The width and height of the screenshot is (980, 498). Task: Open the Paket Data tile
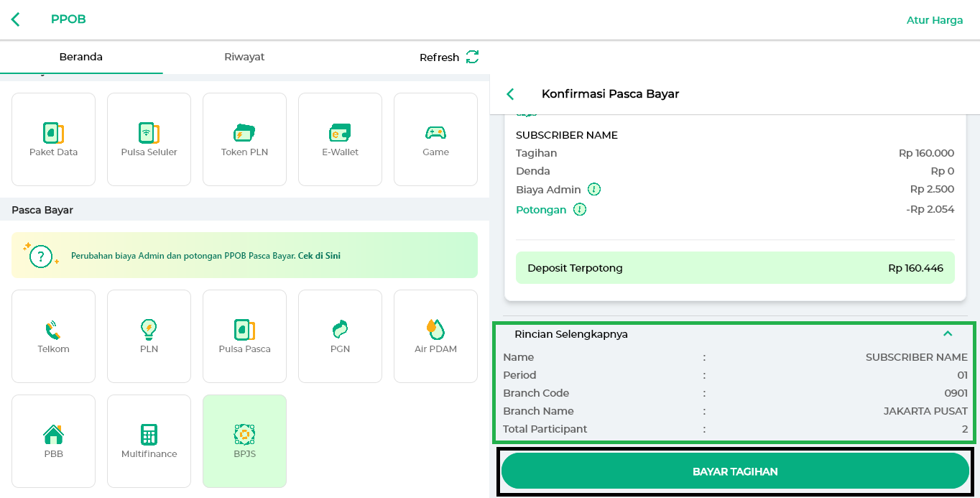tap(53, 139)
